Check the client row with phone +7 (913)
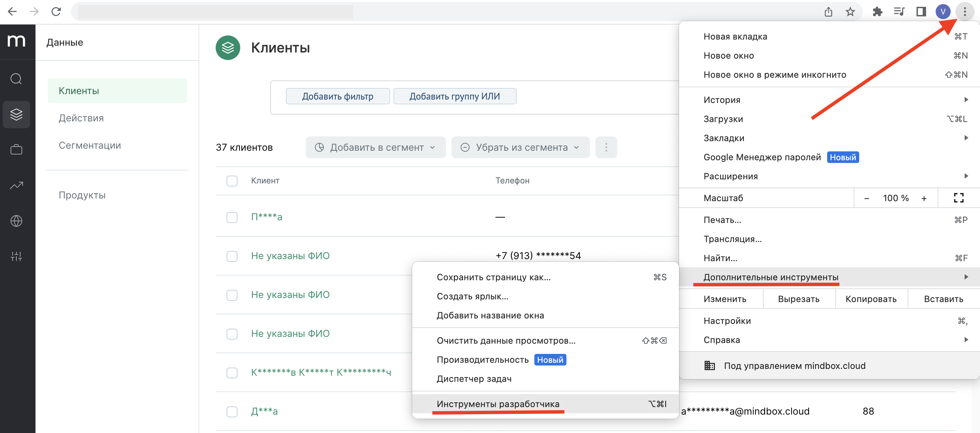 pos(232,256)
